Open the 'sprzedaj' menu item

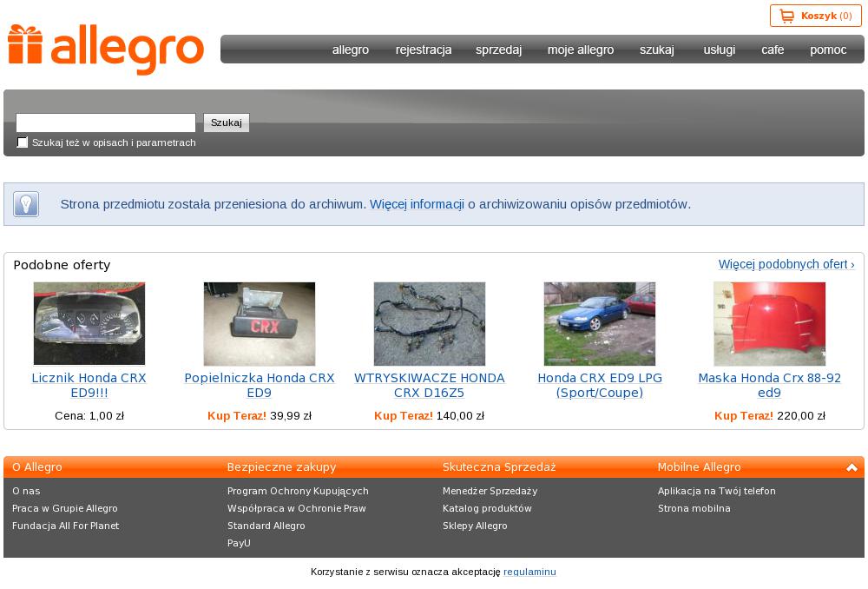tap(499, 50)
